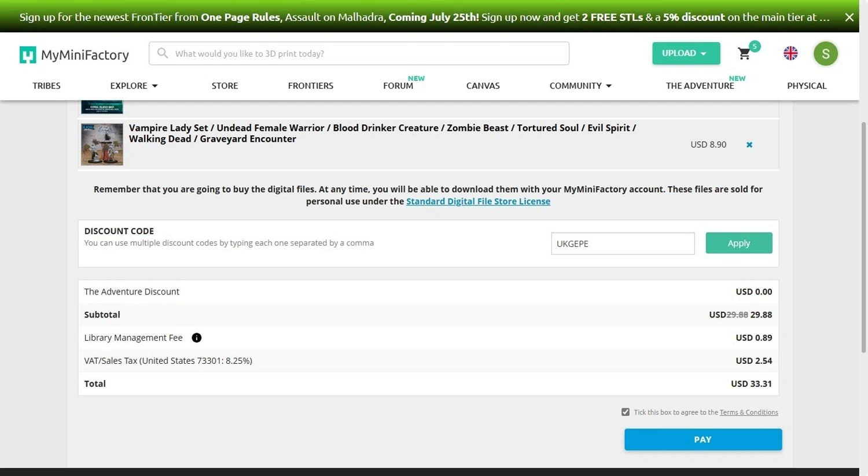868x476 pixels.
Task: Apply the discount code
Action: (738, 243)
